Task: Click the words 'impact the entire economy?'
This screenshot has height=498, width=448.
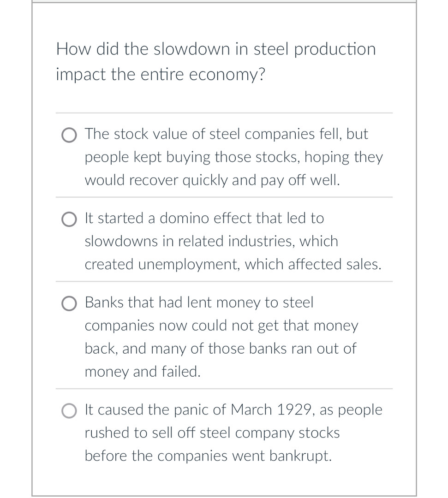Action: (160, 74)
